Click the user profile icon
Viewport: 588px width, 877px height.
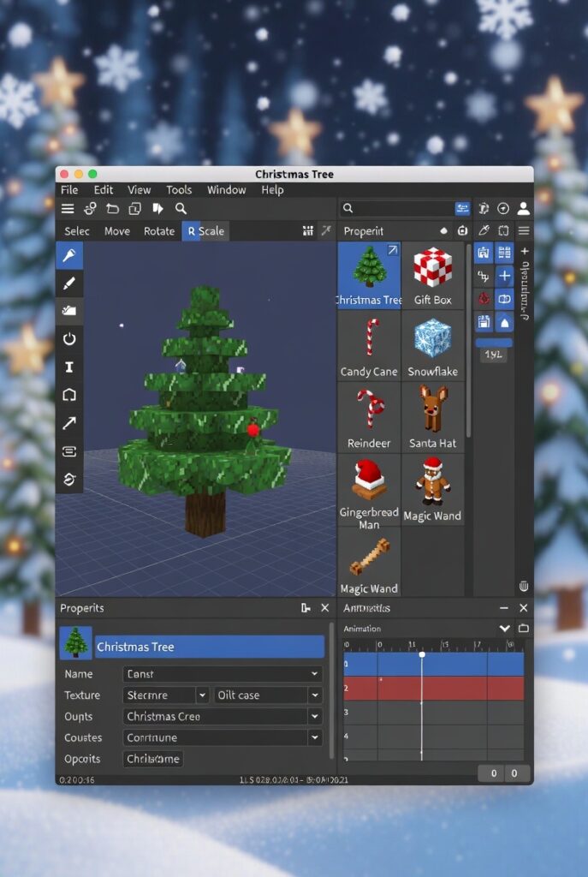pyautogui.click(x=523, y=209)
